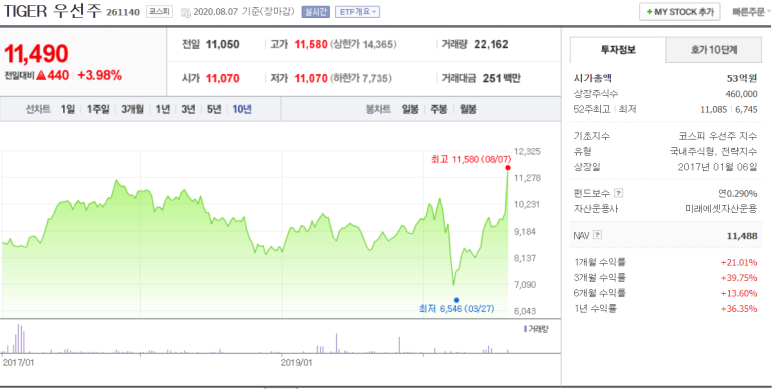
Task: Select the 시가총액 53억원 value
Action: 742,78
